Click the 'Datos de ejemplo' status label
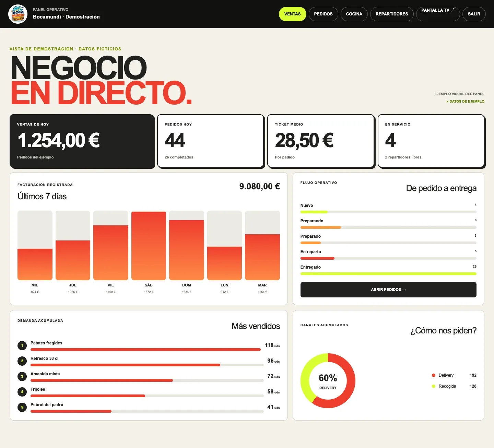This screenshot has height=448, width=494. pyautogui.click(x=466, y=102)
